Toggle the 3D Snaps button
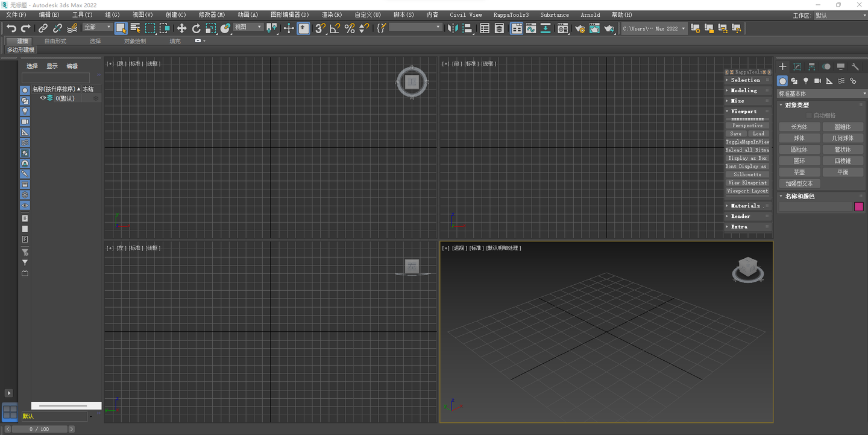868x435 pixels. [x=320, y=28]
